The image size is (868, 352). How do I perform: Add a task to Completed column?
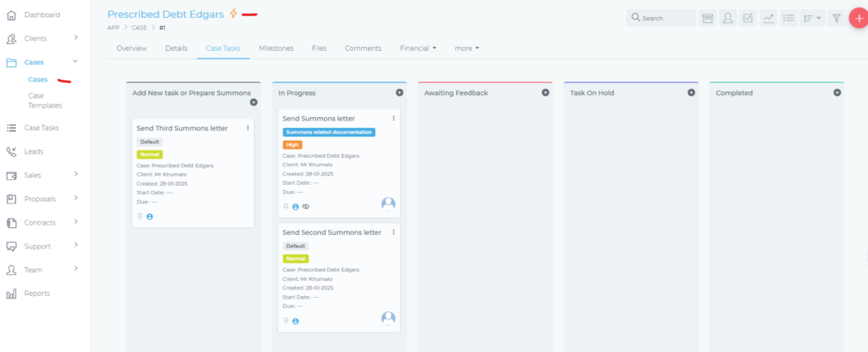(x=837, y=92)
